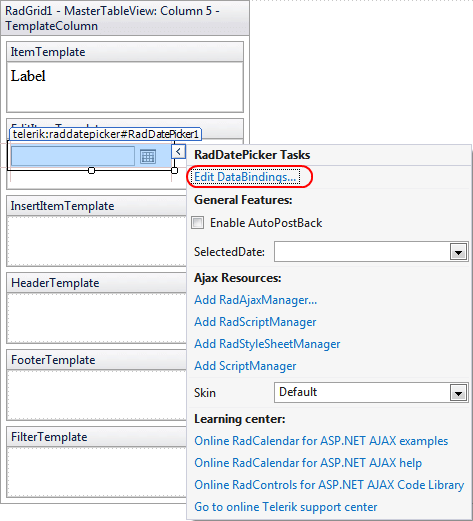Open the SelectedDate dropdown arrow

click(458, 252)
